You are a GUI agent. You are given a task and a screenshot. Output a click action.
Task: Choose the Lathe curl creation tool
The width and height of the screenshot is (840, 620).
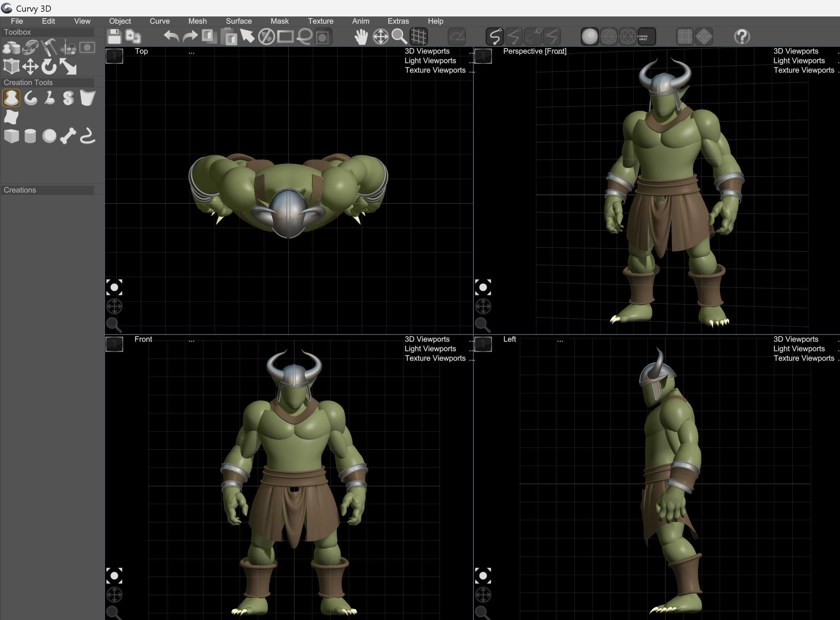click(x=30, y=98)
